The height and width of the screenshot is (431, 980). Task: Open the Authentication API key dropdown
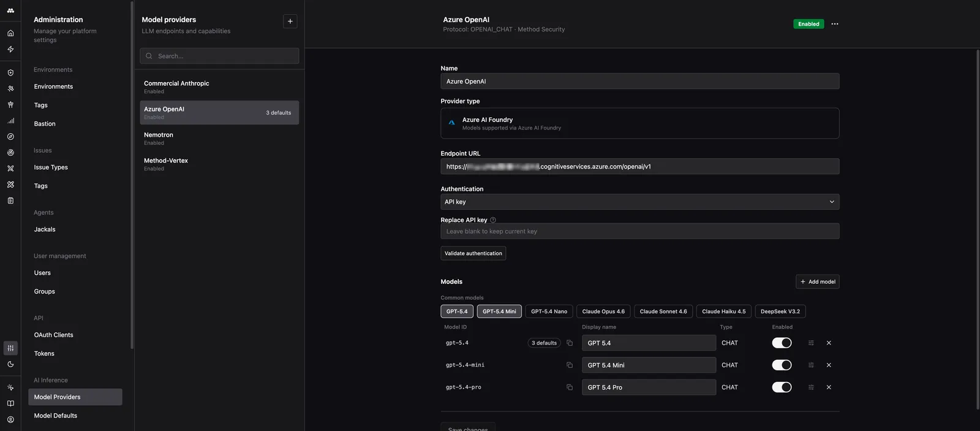click(x=640, y=202)
